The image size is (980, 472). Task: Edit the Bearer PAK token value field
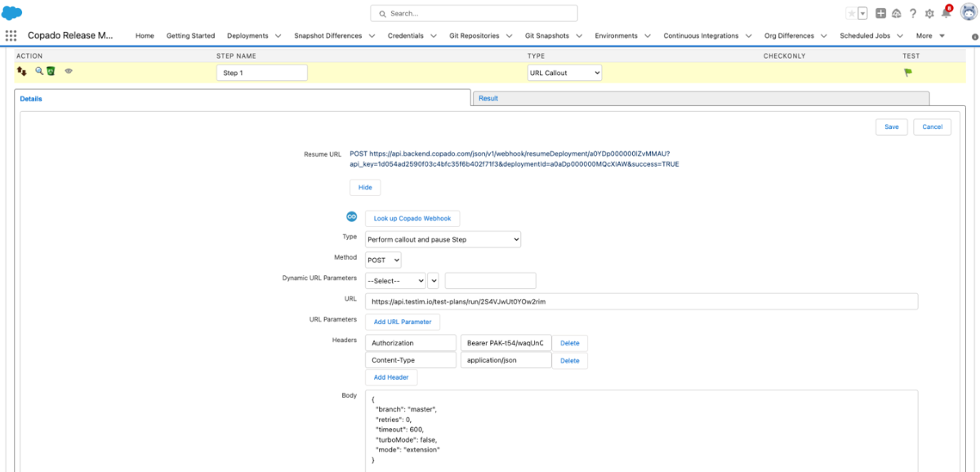506,343
